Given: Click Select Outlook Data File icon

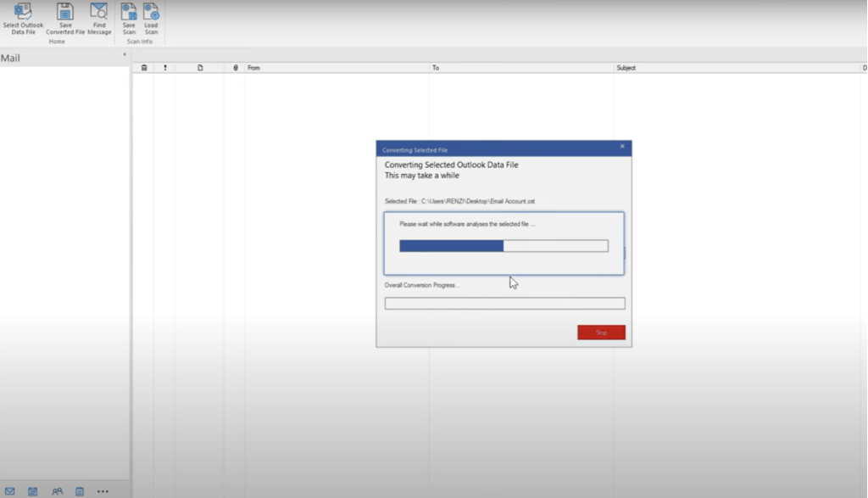Looking at the screenshot, I should click(x=23, y=12).
